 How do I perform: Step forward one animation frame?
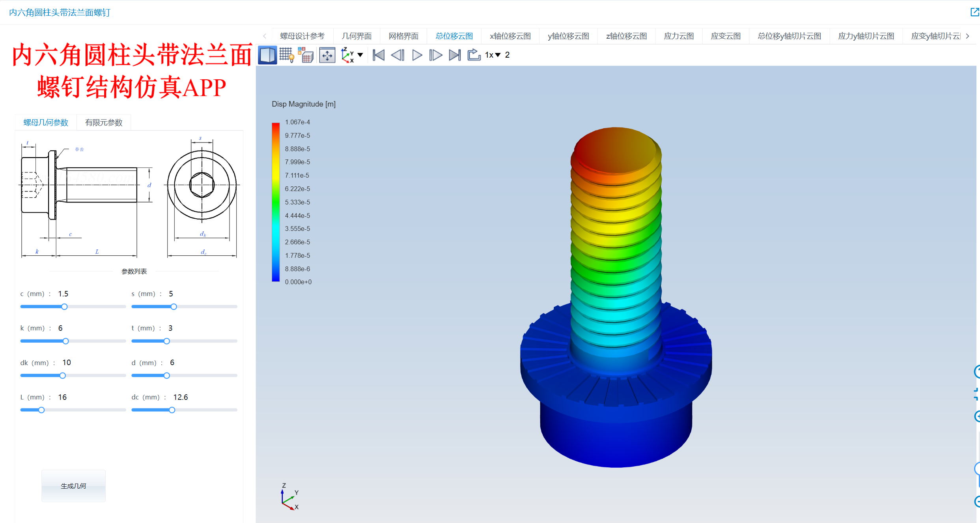tap(435, 55)
